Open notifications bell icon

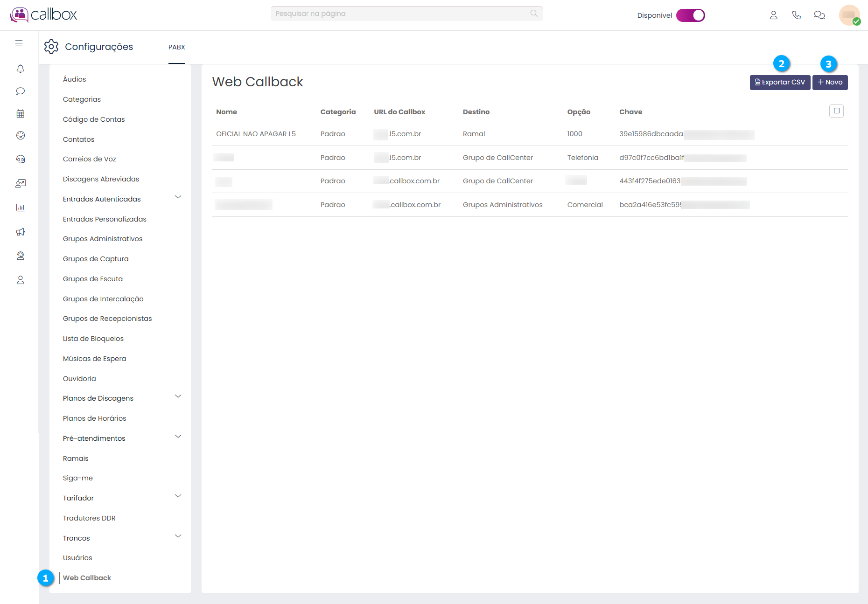click(x=20, y=69)
